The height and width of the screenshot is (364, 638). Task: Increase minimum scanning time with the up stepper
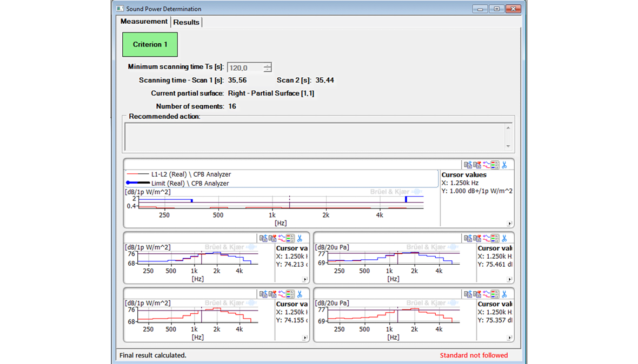(267, 65)
